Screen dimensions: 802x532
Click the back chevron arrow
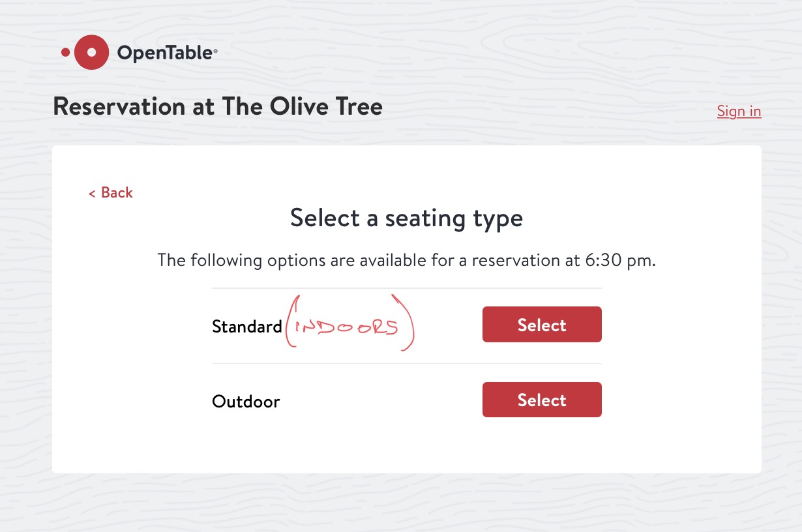[x=92, y=193]
